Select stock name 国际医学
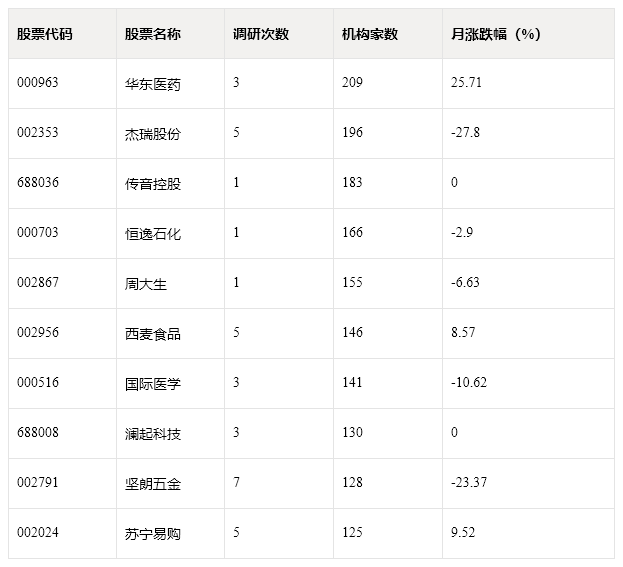 (153, 384)
